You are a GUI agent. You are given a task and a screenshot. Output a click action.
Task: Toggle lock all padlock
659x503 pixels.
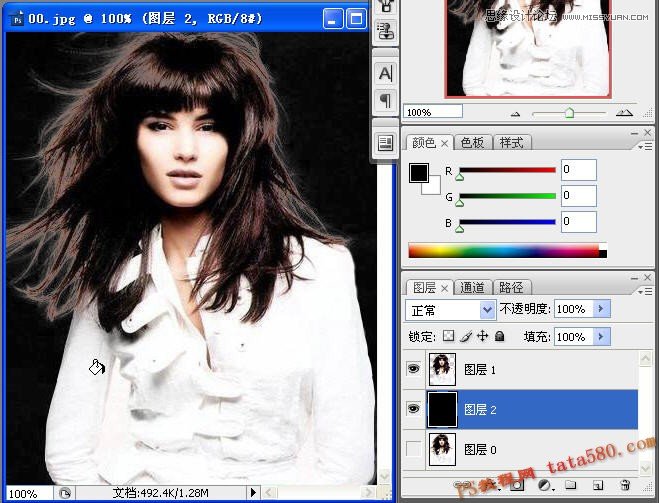pyautogui.click(x=499, y=336)
